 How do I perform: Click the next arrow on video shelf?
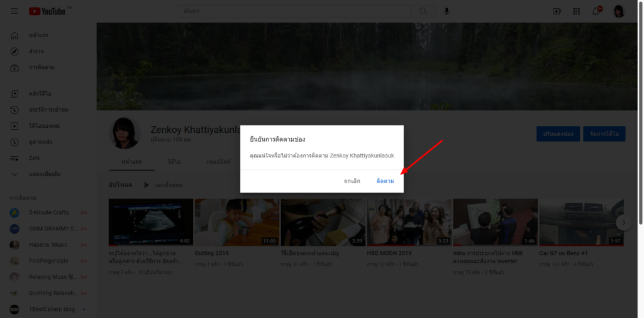623,223
